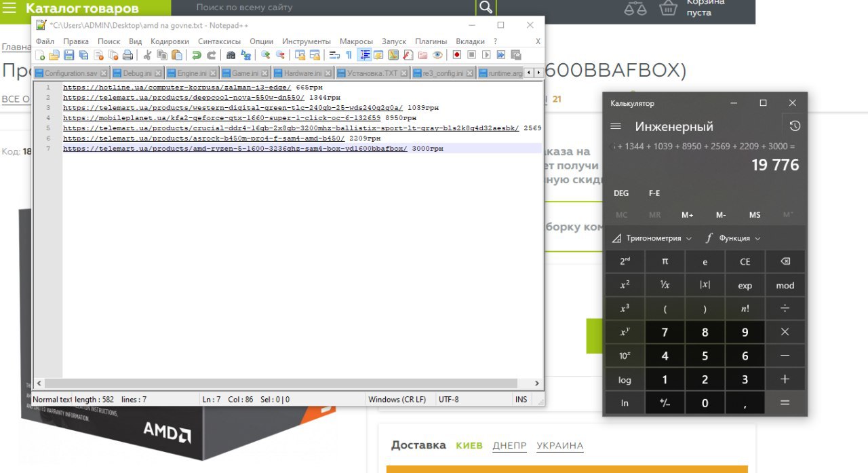The image size is (868, 473).
Task: Expand the Функция dropdown in Calculator
Action: 732,238
